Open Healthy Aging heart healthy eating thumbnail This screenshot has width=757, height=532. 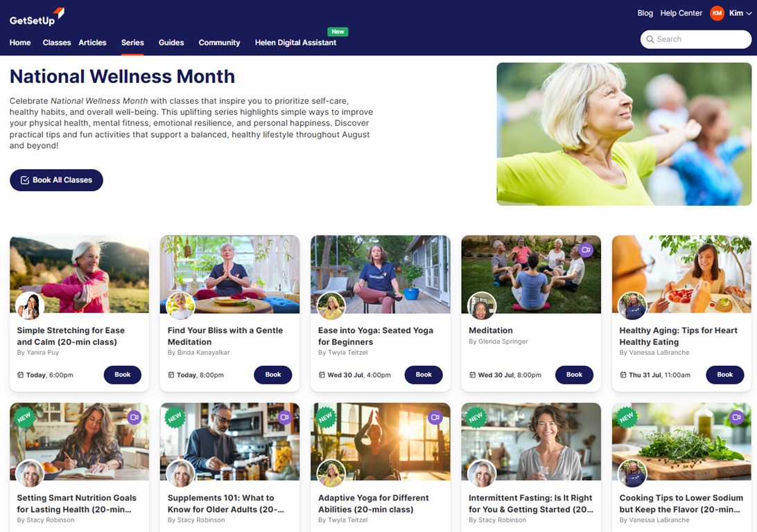point(681,274)
